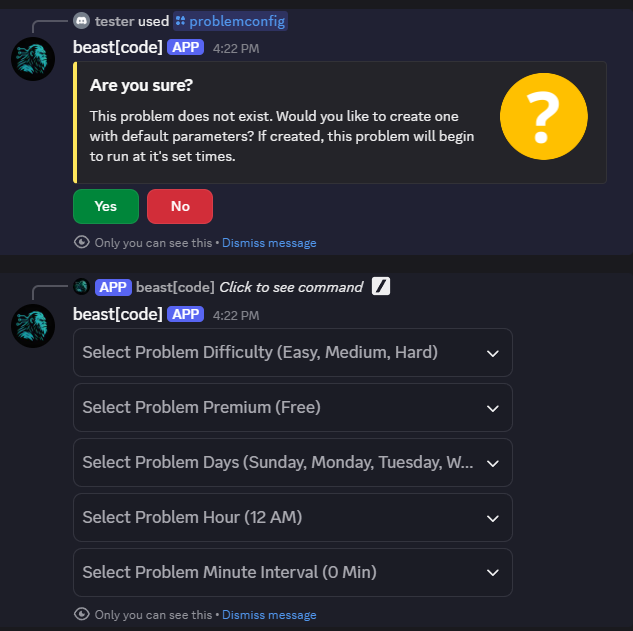Click the slash command icon

[381, 287]
